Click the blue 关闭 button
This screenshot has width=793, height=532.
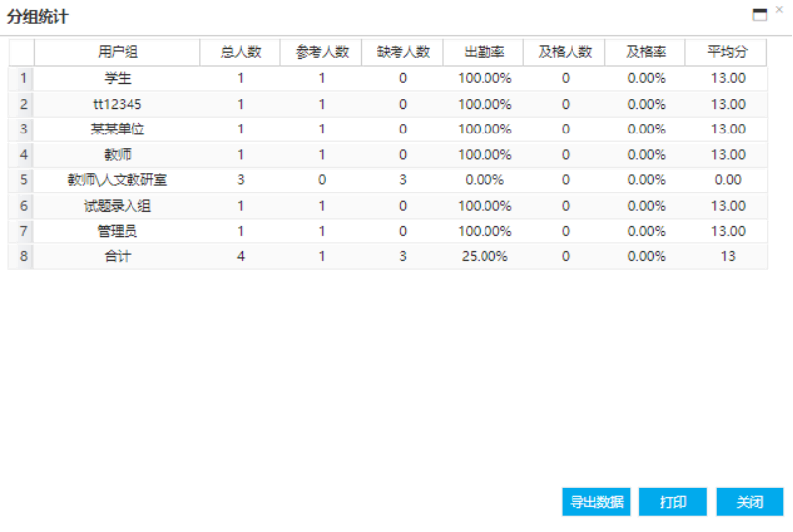pos(749,501)
